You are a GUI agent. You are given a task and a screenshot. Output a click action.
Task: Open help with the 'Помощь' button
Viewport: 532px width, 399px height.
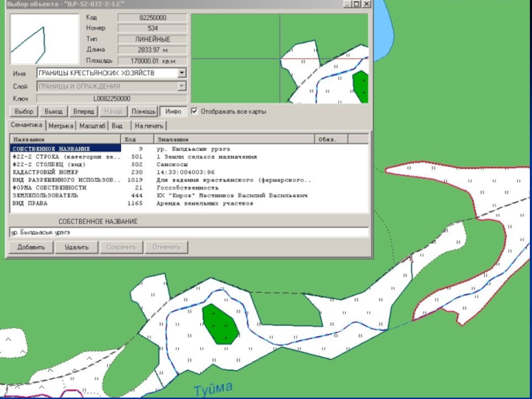pyautogui.click(x=144, y=111)
